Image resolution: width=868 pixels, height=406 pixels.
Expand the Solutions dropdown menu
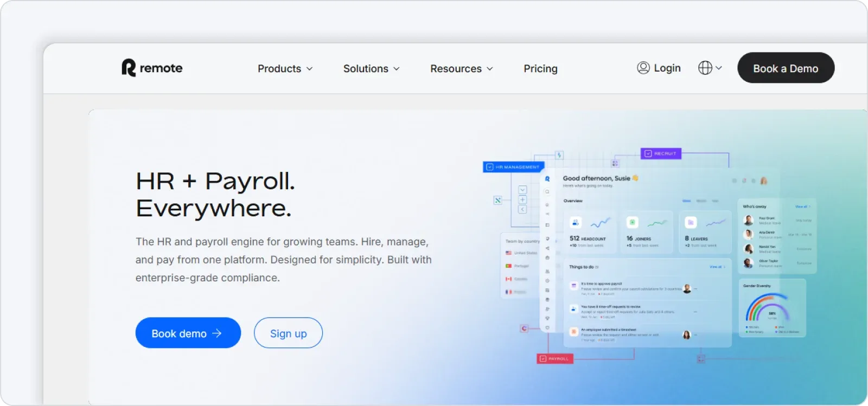(371, 69)
